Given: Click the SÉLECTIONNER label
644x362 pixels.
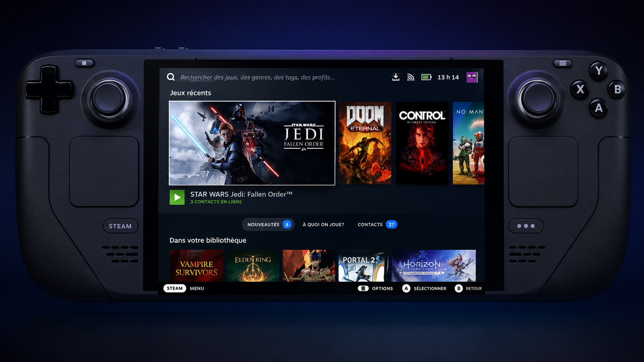Looking at the screenshot, I should click(x=430, y=289).
